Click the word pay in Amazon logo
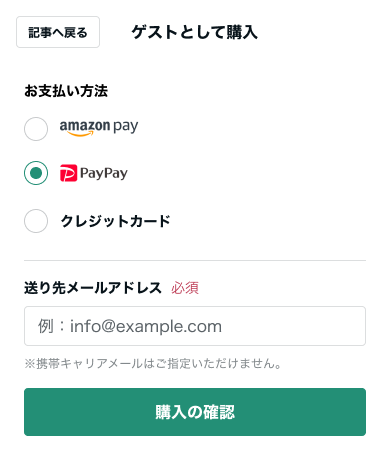The height and width of the screenshot is (464, 390). [x=126, y=127]
